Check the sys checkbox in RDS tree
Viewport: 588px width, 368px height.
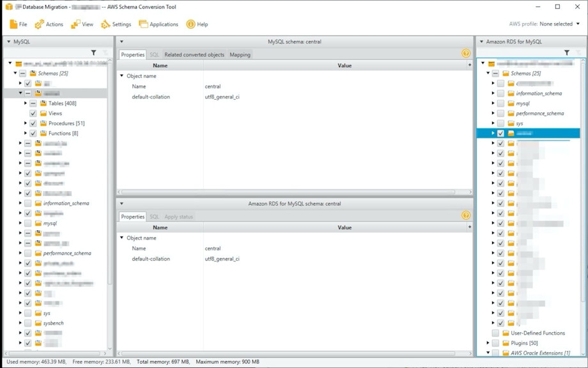click(500, 123)
